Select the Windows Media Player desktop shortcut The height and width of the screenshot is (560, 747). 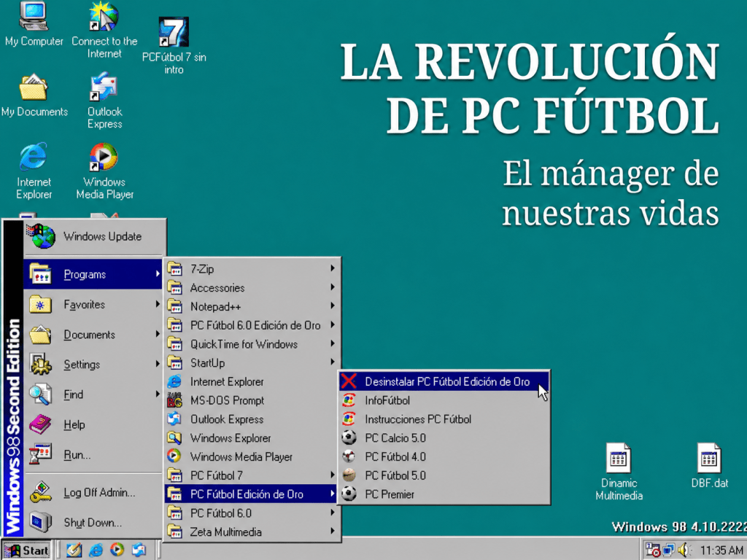pos(104,171)
